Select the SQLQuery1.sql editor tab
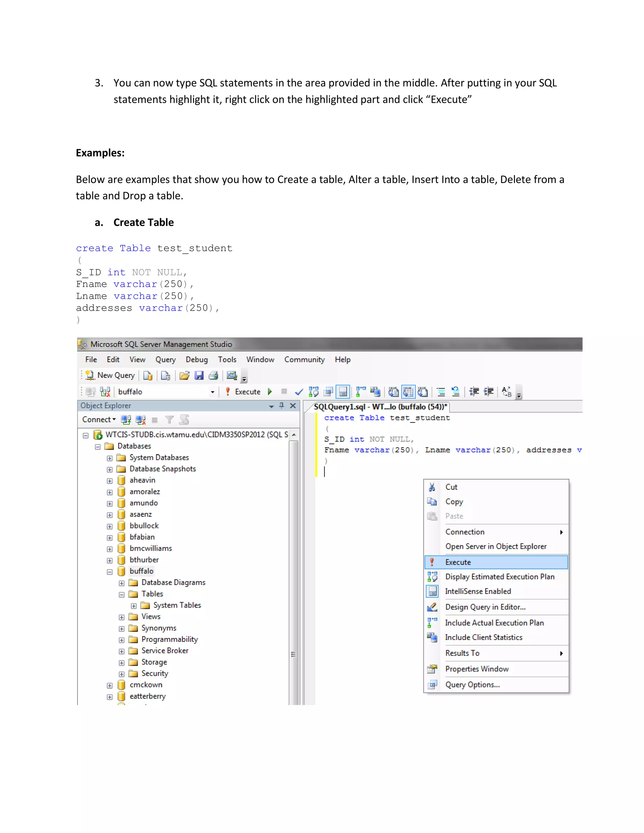 380,407
